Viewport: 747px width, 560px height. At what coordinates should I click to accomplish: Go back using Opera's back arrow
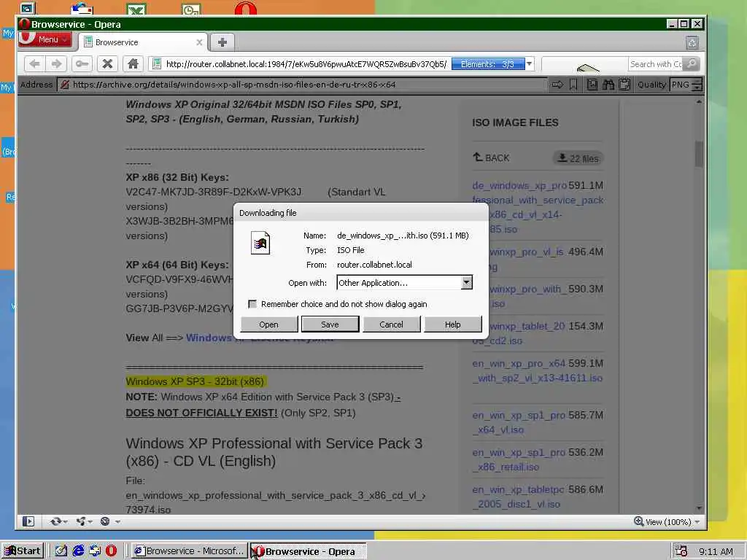(x=34, y=64)
